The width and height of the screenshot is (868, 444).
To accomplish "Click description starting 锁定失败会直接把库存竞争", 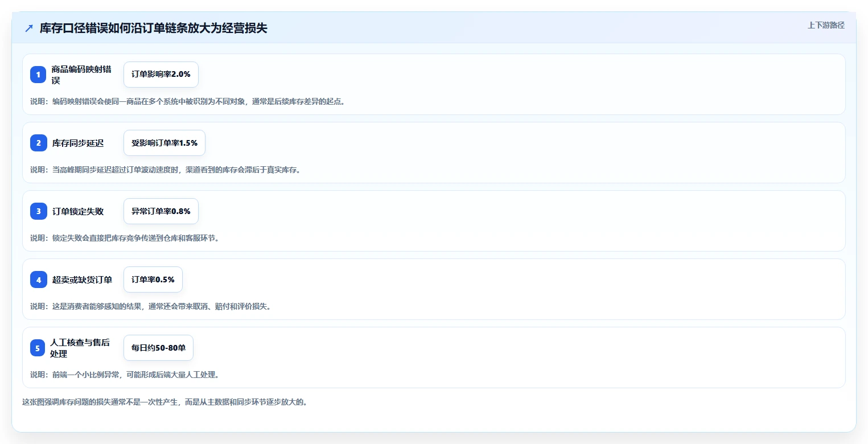I will coord(125,239).
